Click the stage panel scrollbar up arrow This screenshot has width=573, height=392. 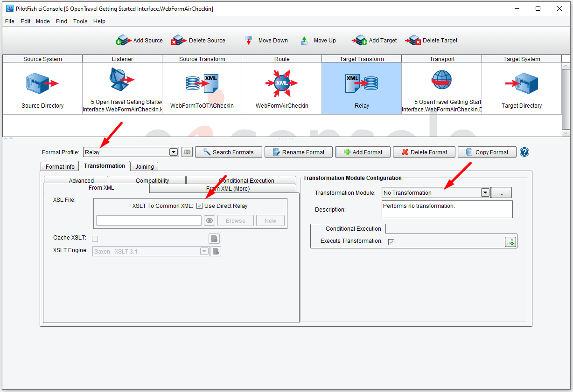566,66
